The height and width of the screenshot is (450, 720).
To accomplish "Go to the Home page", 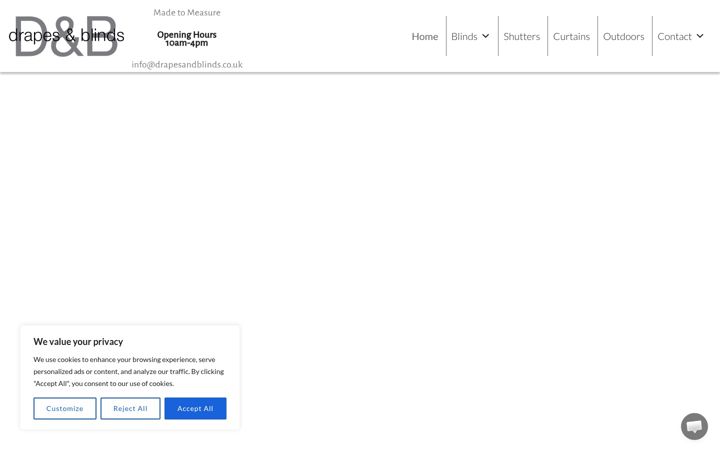I will (425, 36).
